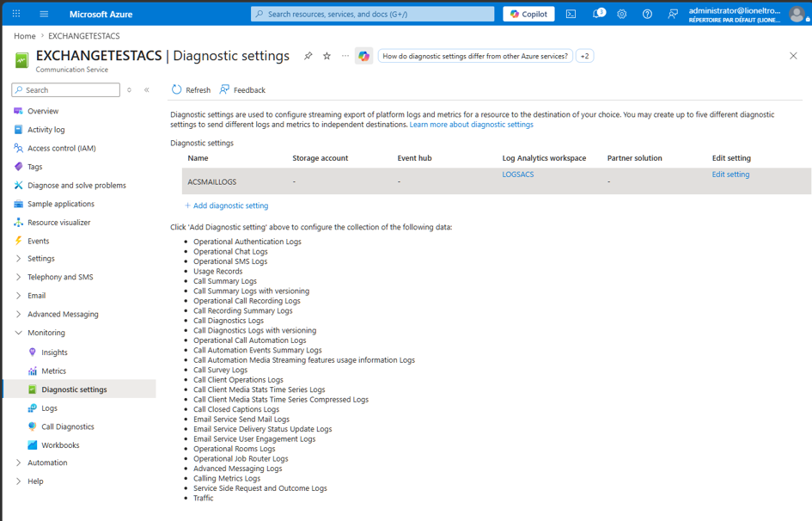The image size is (812, 521).
Task: Open the Overview menu item
Action: click(43, 111)
